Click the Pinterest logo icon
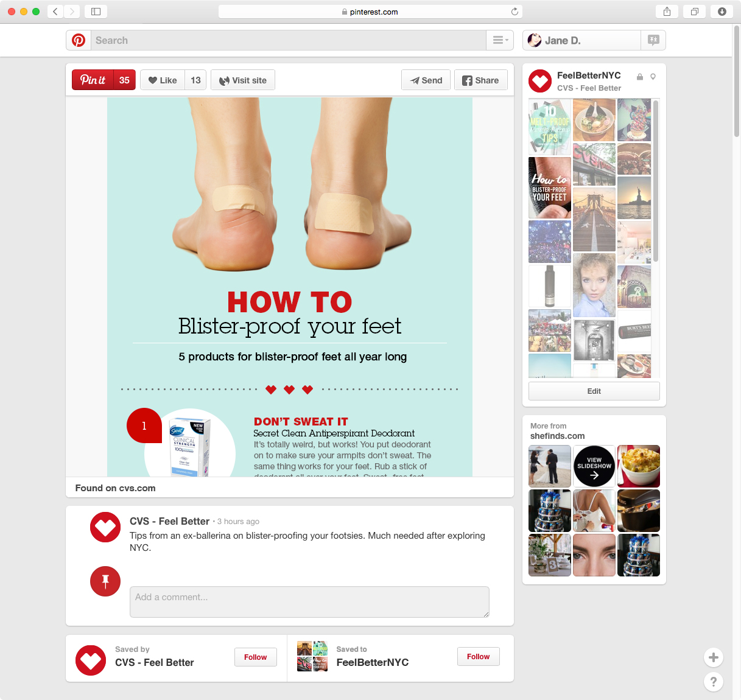Screen dimensions: 741x700 79,40
